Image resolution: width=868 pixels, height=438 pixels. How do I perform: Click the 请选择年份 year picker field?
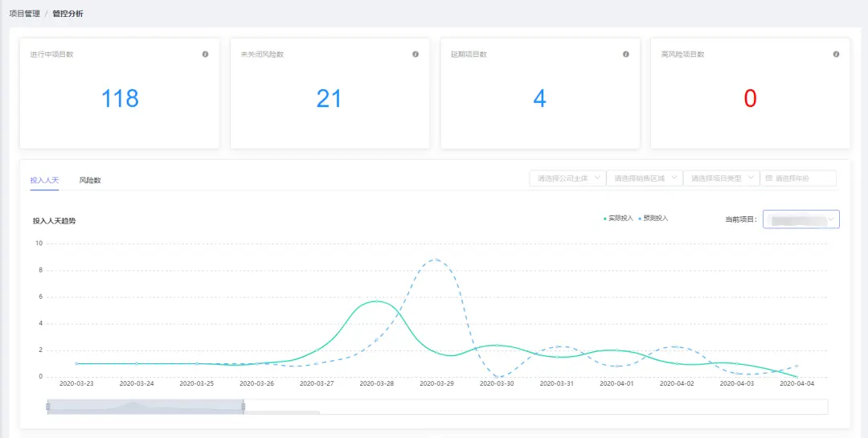(798, 178)
